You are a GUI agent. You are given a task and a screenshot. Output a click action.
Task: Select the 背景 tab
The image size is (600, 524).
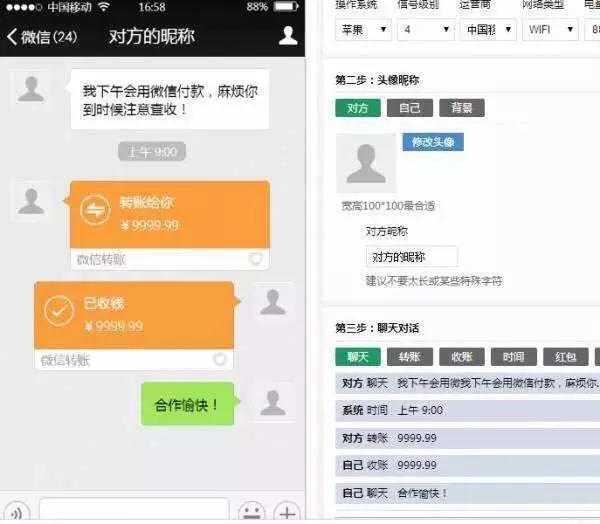pyautogui.click(x=462, y=108)
